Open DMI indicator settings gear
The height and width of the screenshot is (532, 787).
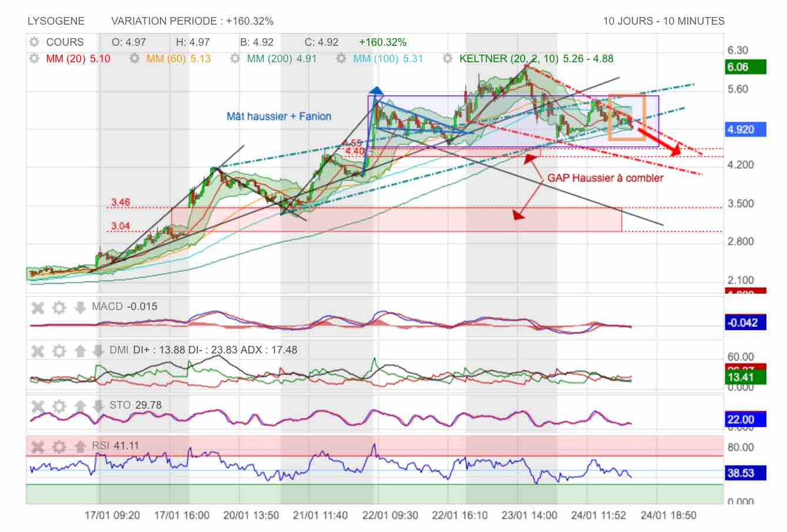[59, 351]
